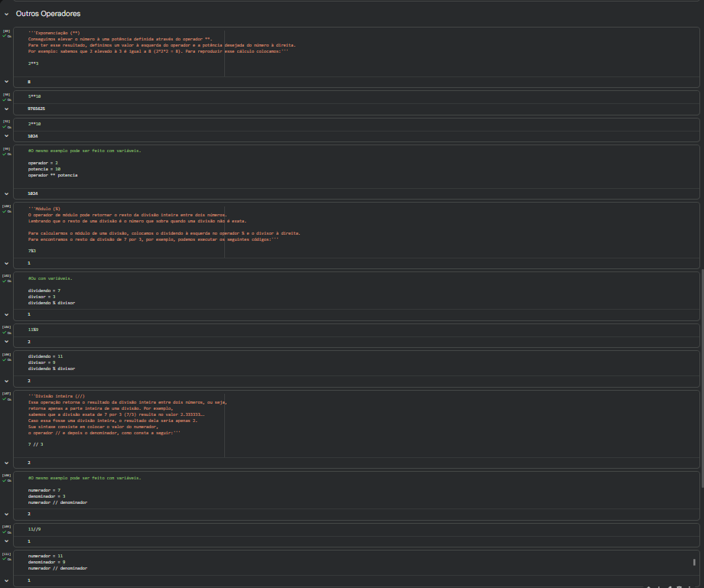Click the 2**10 code line
The image size is (704, 588).
34,124
